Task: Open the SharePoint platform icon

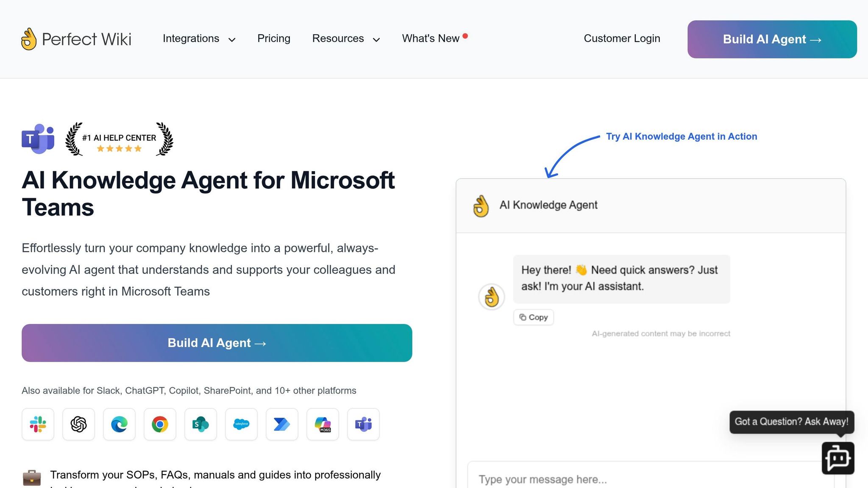Action: click(200, 424)
